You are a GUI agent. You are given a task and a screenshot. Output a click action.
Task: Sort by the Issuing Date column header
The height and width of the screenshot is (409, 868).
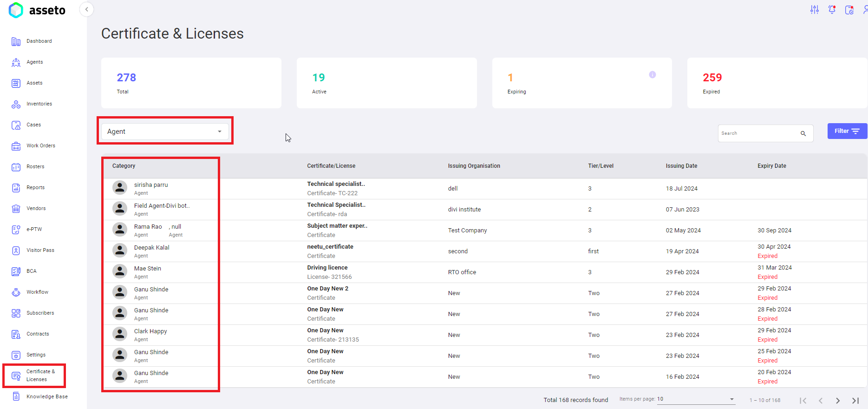click(681, 166)
